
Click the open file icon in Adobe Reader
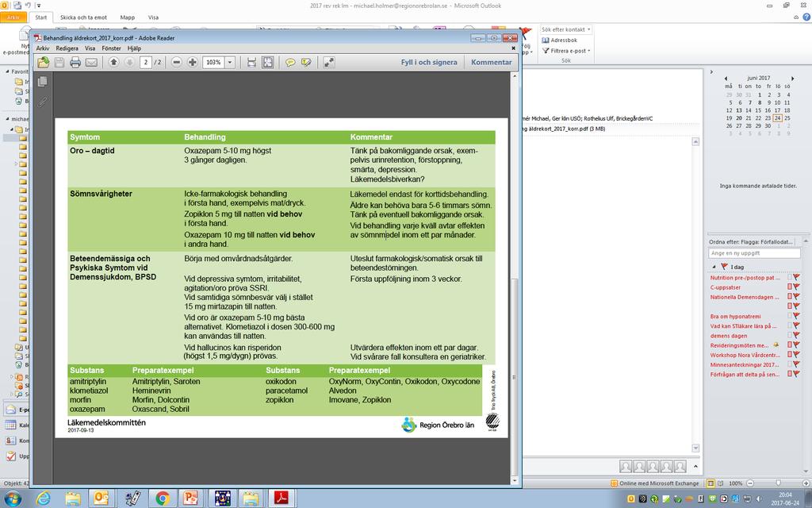(x=44, y=62)
